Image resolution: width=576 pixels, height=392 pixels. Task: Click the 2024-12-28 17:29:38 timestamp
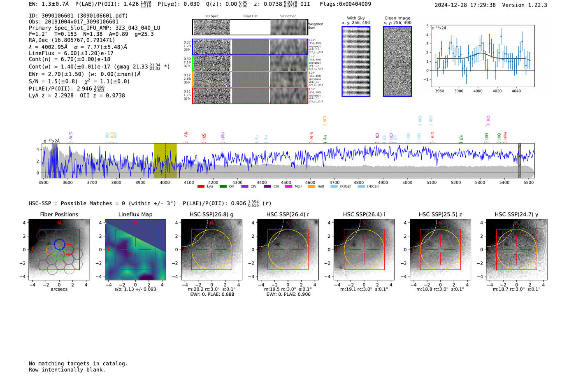tap(465, 5)
